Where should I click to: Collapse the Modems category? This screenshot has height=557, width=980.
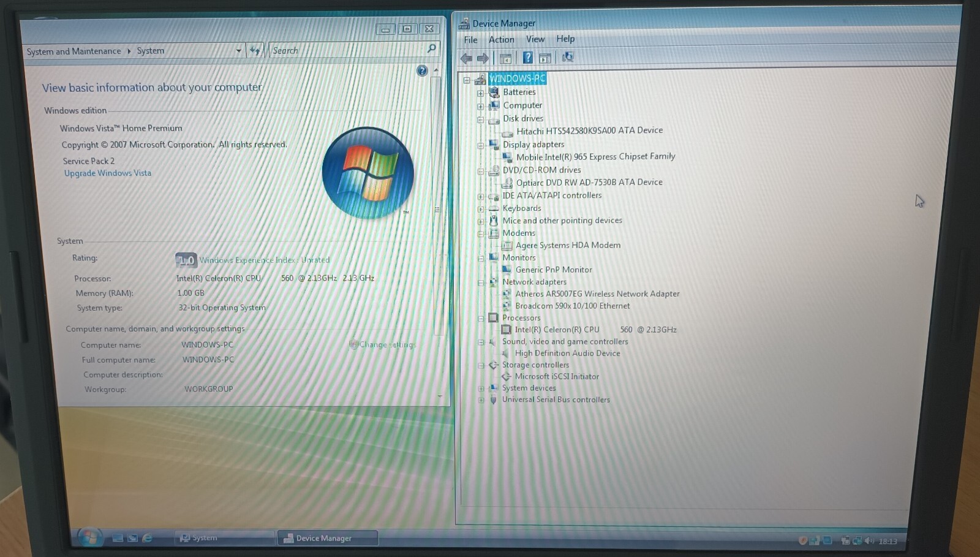pos(481,233)
